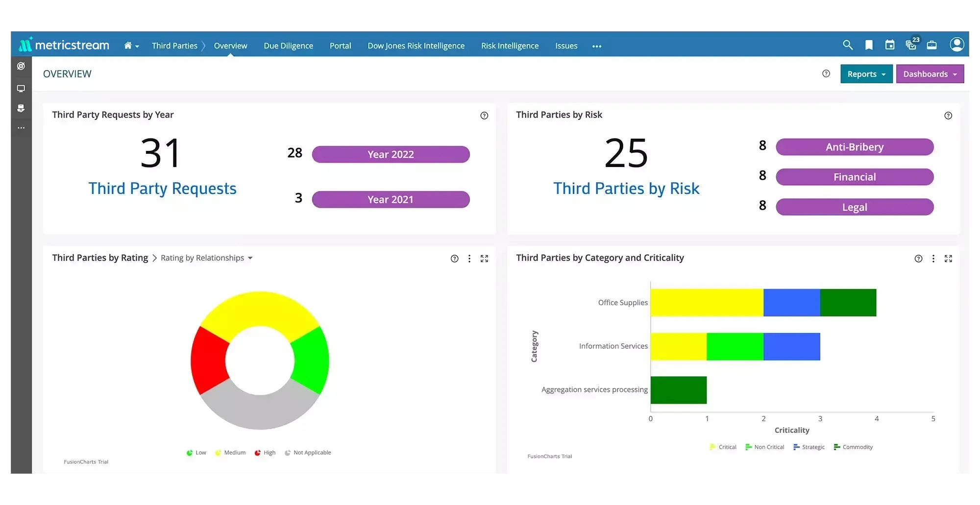The image size is (980, 505).
Task: Expand the Third Parties by Rating widget fullscreen
Action: pos(485,258)
